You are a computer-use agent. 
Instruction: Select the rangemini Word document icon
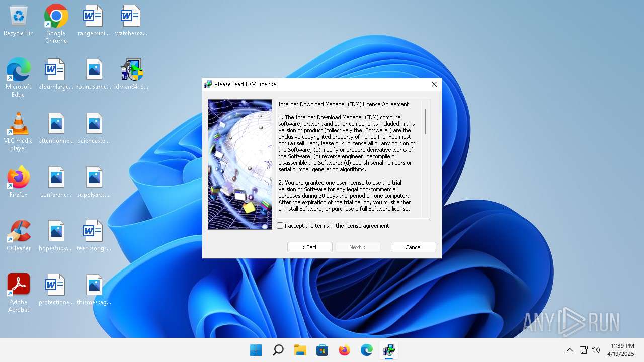94,21
